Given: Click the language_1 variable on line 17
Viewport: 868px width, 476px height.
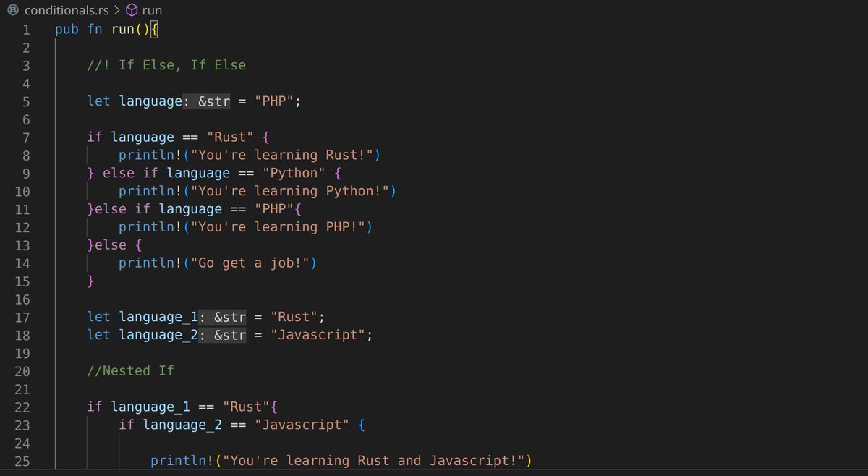Looking at the screenshot, I should pyautogui.click(x=158, y=317).
